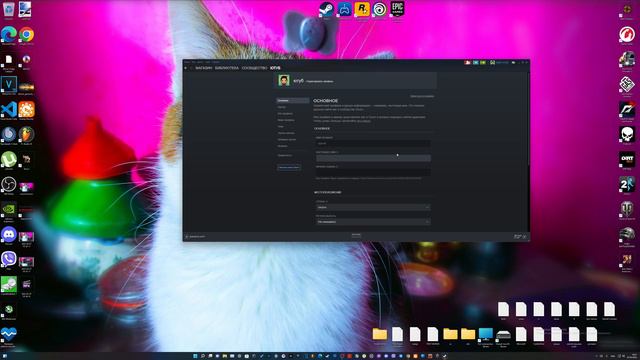Open the region dropdown below country

tap(373, 222)
